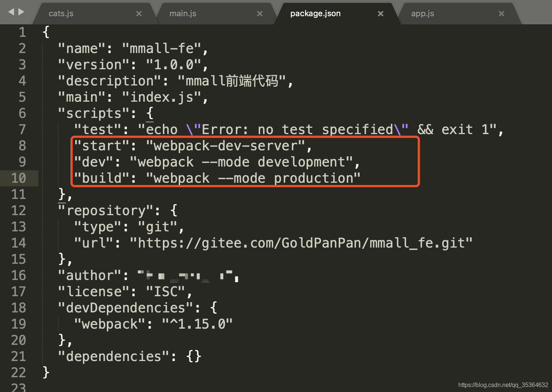Click the "exit 1" text on line 7
The width and height of the screenshot is (552, 392).
point(465,129)
